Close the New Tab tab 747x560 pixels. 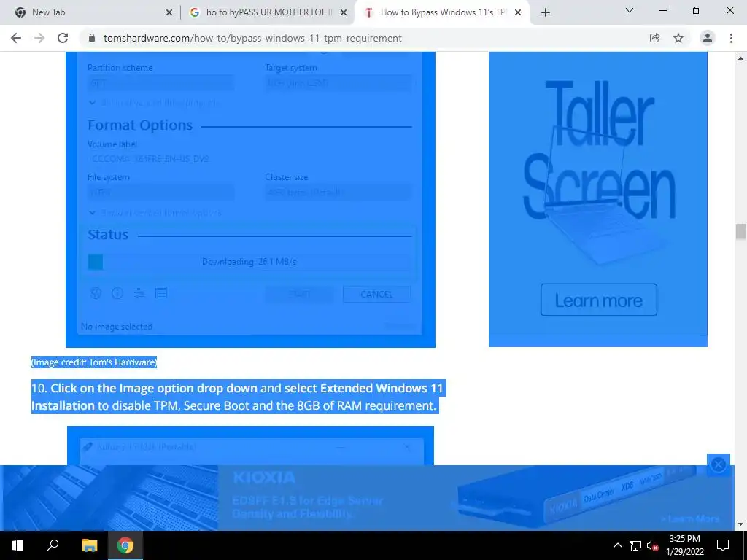coord(169,13)
